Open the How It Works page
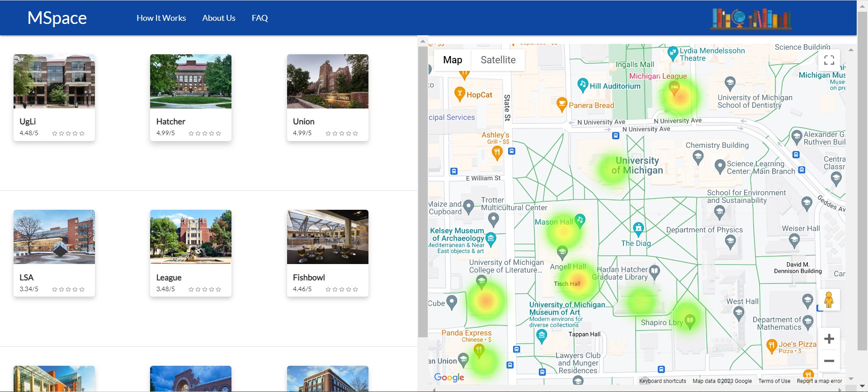Viewport: 868px width, 392px height. pyautogui.click(x=161, y=18)
